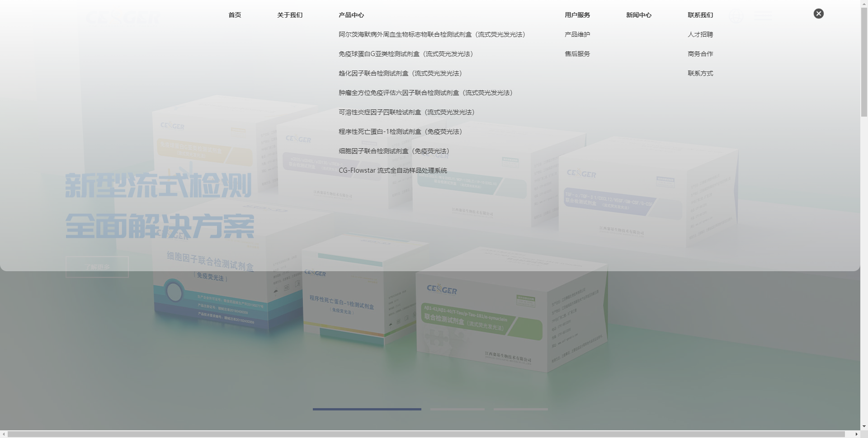The height and width of the screenshot is (438, 868).
Task: Open the 新闻中心 menu item
Action: pyautogui.click(x=639, y=15)
